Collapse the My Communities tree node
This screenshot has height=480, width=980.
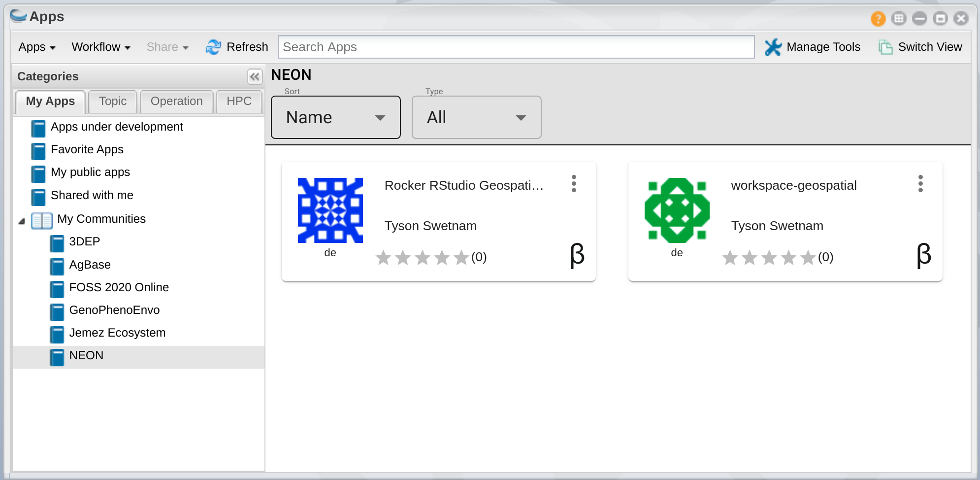coord(22,221)
